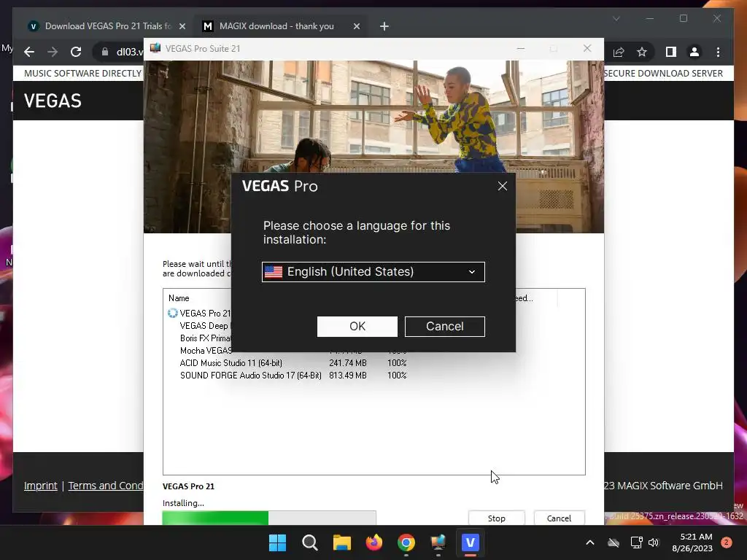Image resolution: width=747 pixels, height=560 pixels.
Task: Close the VEGAS Pro Suite 21 window
Action: pyautogui.click(x=587, y=49)
